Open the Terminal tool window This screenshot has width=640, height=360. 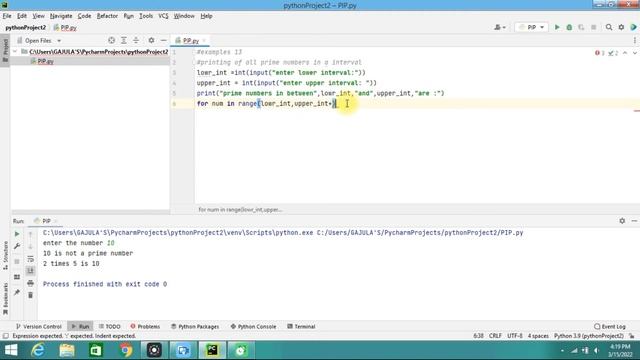click(301, 327)
